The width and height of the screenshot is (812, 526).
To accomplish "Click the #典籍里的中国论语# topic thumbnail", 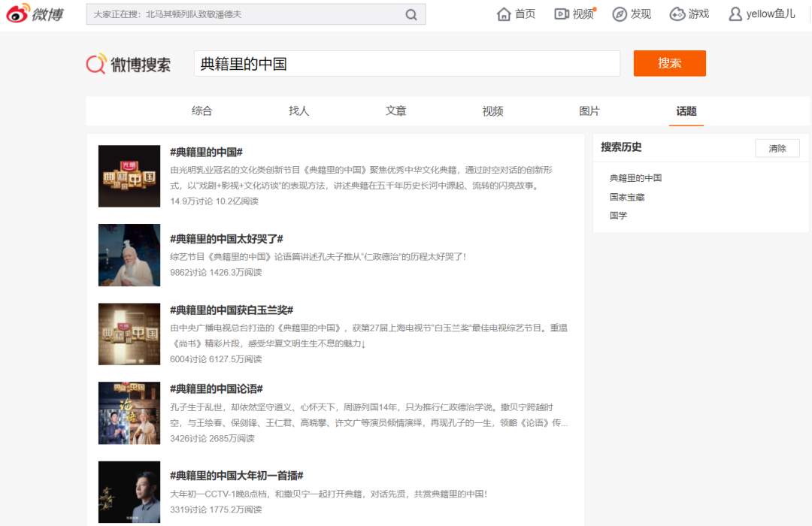I will (129, 413).
